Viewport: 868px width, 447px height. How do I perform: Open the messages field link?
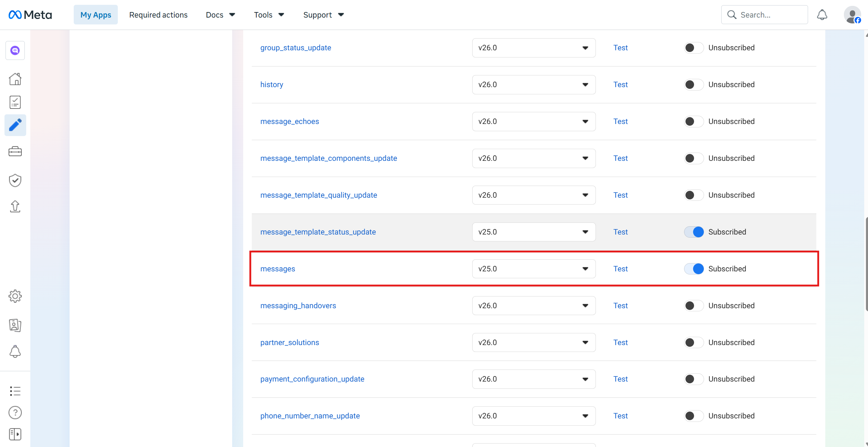point(278,269)
